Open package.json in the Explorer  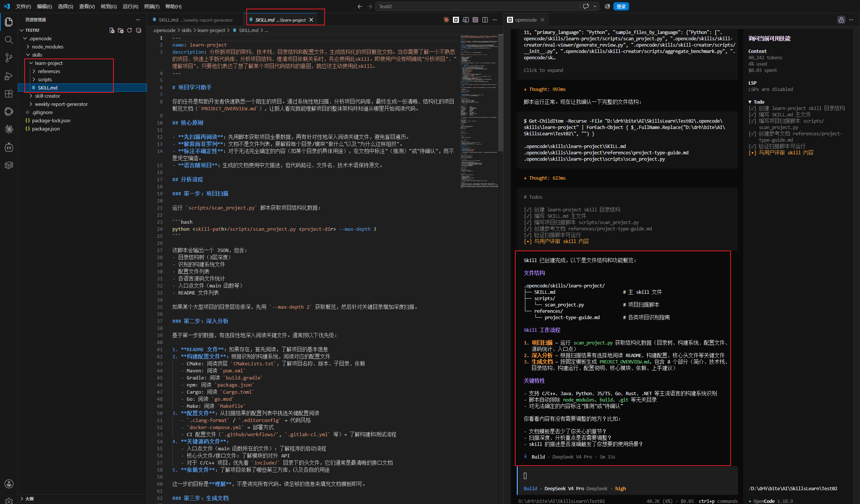click(x=82, y=129)
